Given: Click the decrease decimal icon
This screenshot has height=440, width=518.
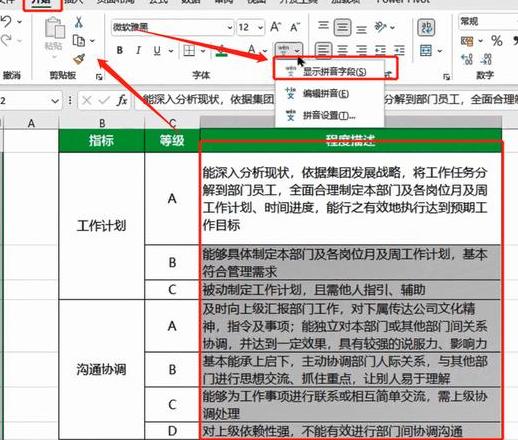Looking at the screenshot, I should [486, 59].
